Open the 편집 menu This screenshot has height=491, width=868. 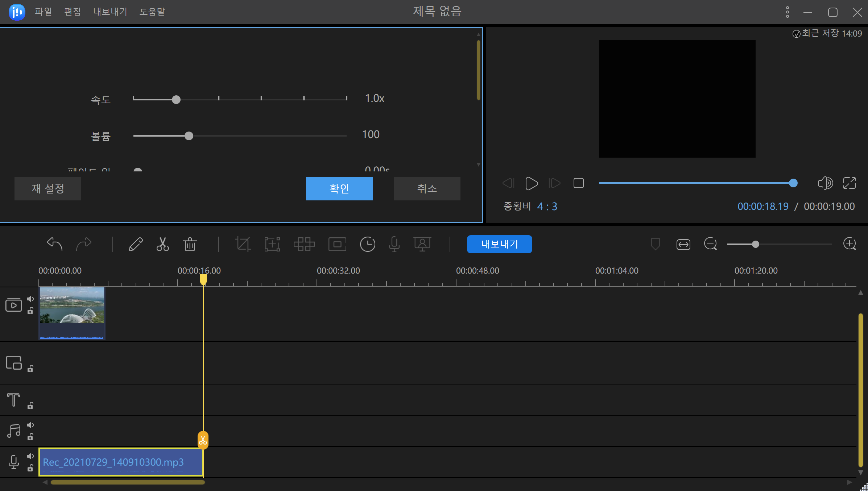tap(72, 12)
